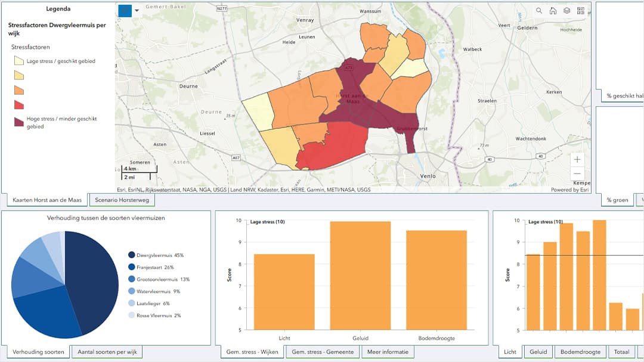Zoom out with the map minus button
Viewport: 644px width, 362px height.
coord(577,174)
